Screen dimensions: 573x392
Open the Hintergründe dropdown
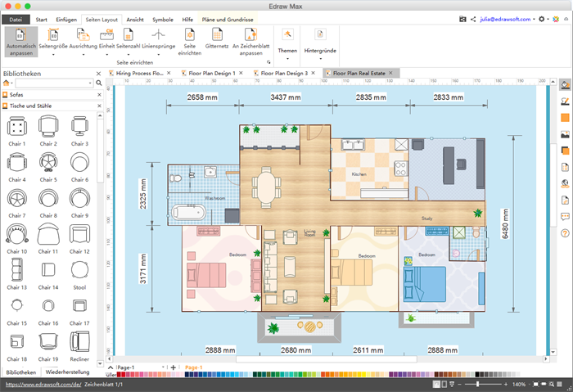click(x=320, y=39)
